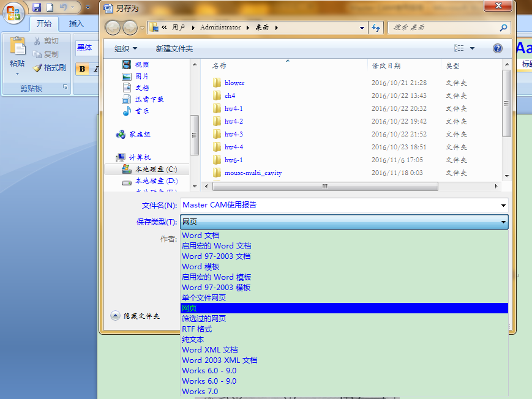Open the 剪贴板 dialog launcher
This screenshot has width=532, height=399.
(x=65, y=88)
